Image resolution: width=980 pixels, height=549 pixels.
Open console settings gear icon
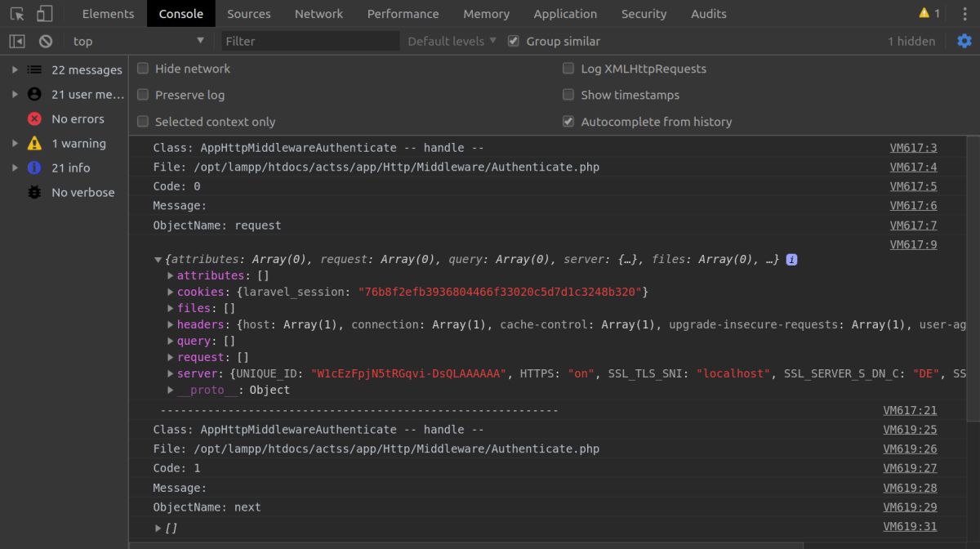pos(964,41)
